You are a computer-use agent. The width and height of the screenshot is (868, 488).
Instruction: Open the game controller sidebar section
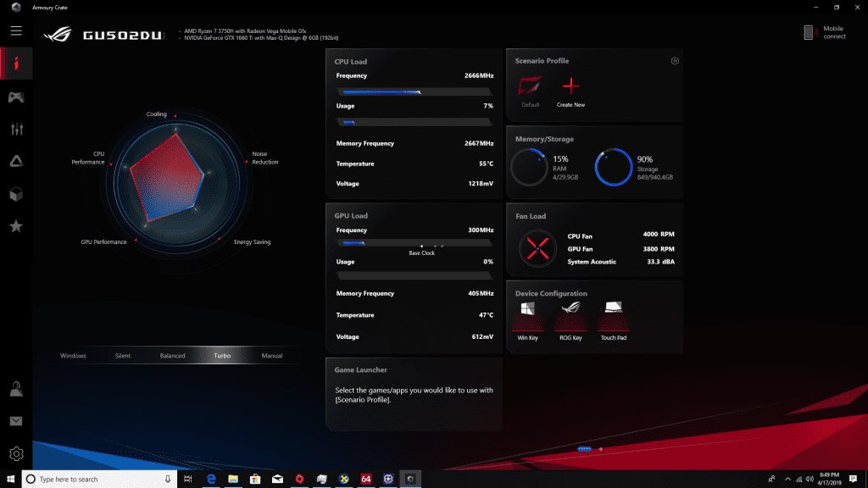16,97
